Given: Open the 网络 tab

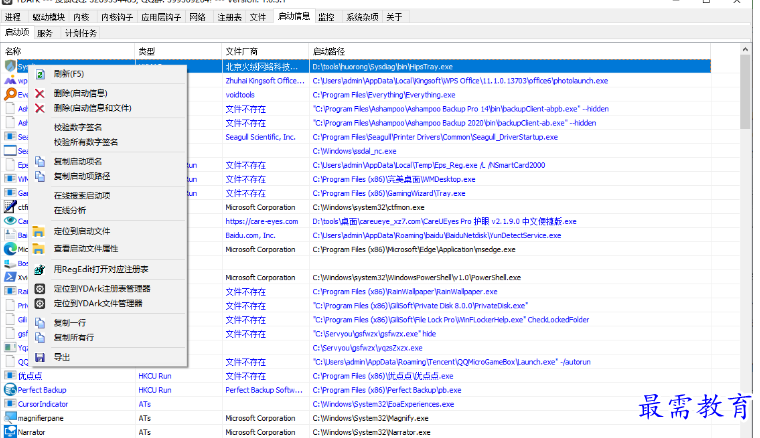Looking at the screenshot, I should coord(197,17).
